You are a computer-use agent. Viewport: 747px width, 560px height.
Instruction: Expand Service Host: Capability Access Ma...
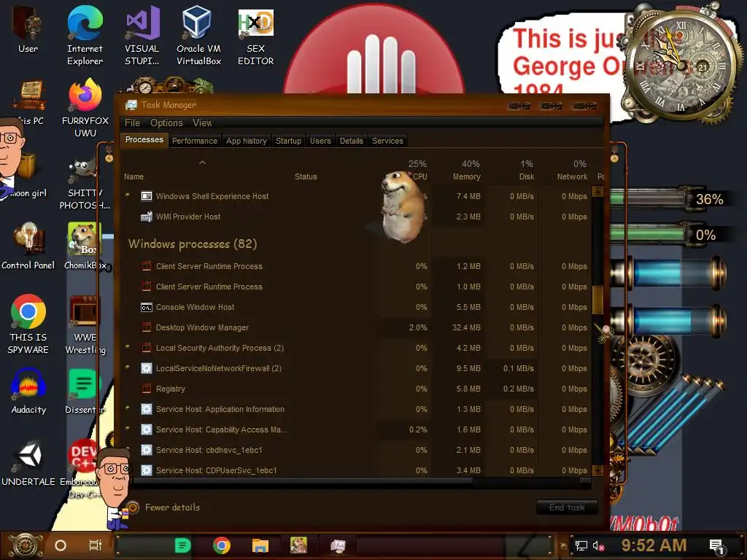128,429
